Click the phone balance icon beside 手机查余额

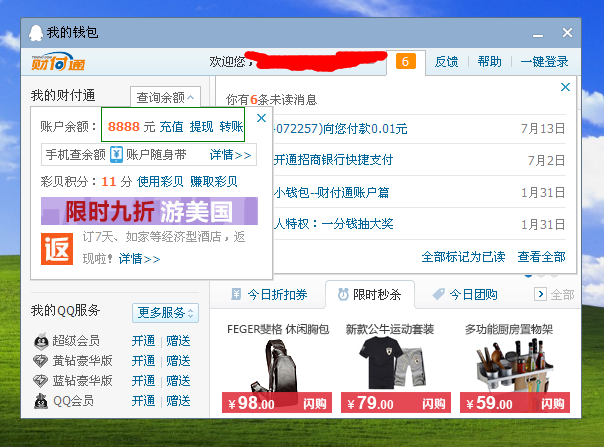[116, 155]
